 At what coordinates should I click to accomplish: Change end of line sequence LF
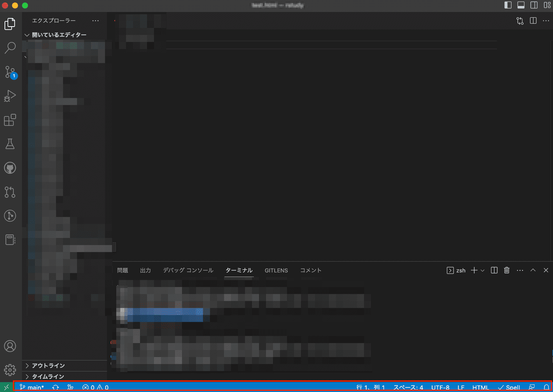461,387
